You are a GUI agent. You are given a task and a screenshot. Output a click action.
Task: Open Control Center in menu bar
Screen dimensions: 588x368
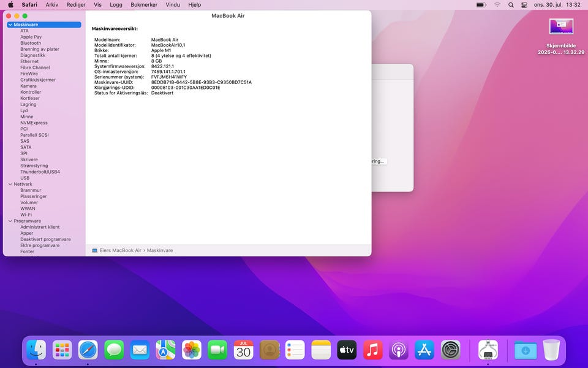pos(524,5)
